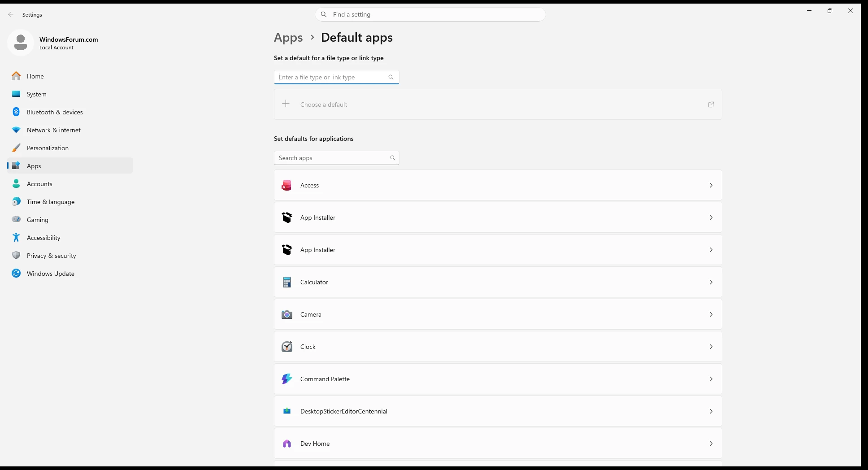Click the Time & language clock-globe icon
Viewport: 868px width, 470px height.
16,202
